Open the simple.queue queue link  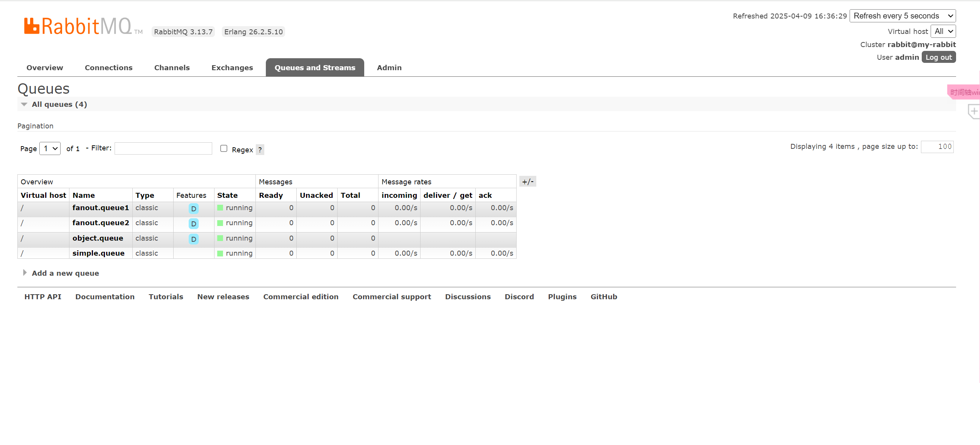pyautogui.click(x=98, y=253)
